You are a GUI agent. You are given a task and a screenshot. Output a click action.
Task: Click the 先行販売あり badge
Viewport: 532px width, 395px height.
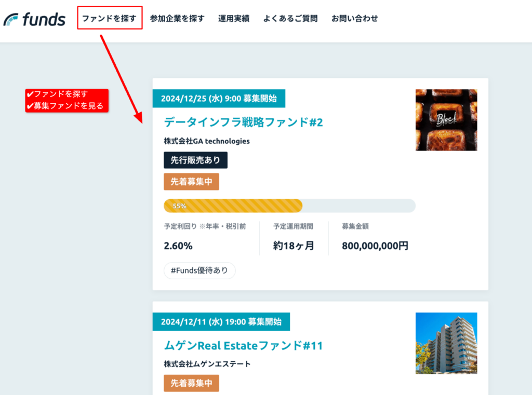click(x=195, y=160)
